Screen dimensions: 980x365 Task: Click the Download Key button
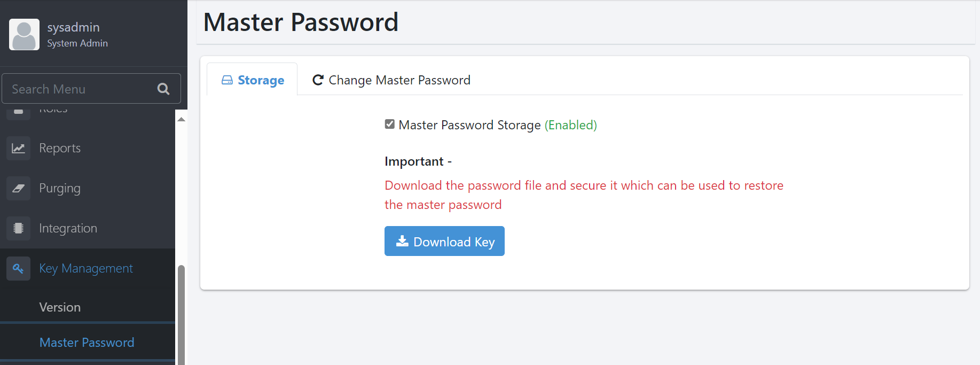444,242
